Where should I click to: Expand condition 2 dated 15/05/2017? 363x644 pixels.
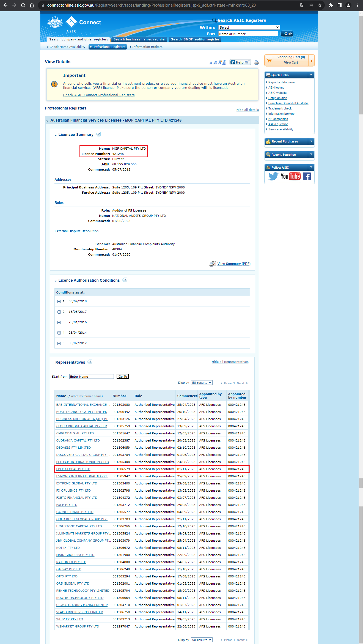[x=59, y=312]
